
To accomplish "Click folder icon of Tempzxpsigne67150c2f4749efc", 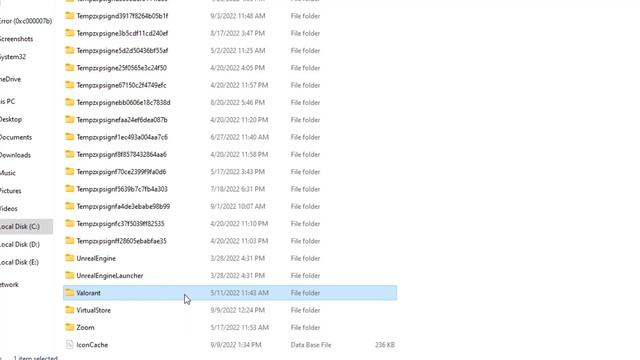I will coord(70,85).
